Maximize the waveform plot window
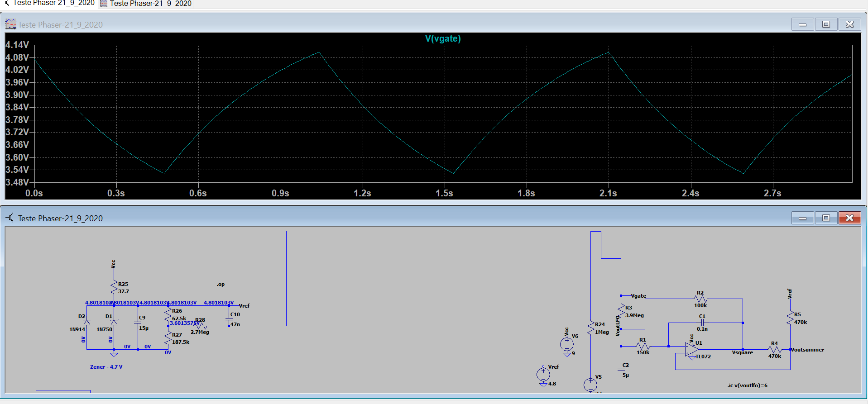Screen dimensions: 868x404 (x=826, y=24)
